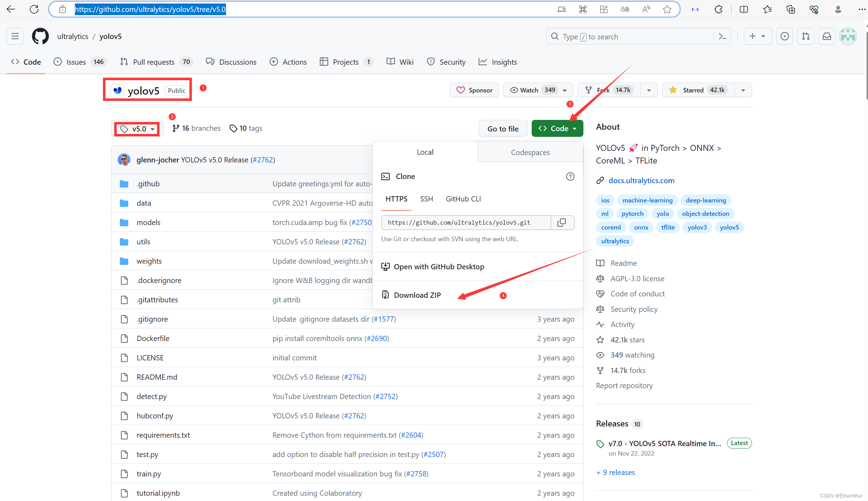This screenshot has width=868, height=501.
Task: Click the GitHub Octocat logo
Action: click(x=40, y=36)
